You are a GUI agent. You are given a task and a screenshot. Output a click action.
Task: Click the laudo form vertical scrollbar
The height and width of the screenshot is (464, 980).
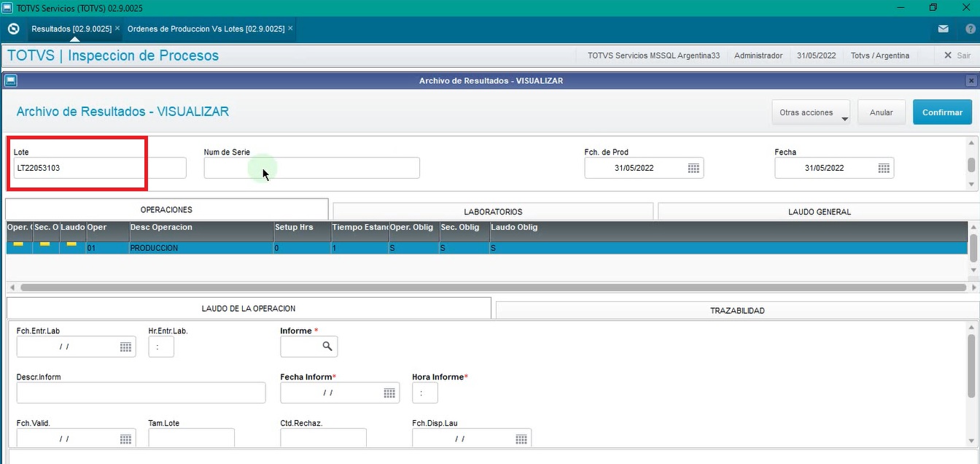tap(971, 366)
